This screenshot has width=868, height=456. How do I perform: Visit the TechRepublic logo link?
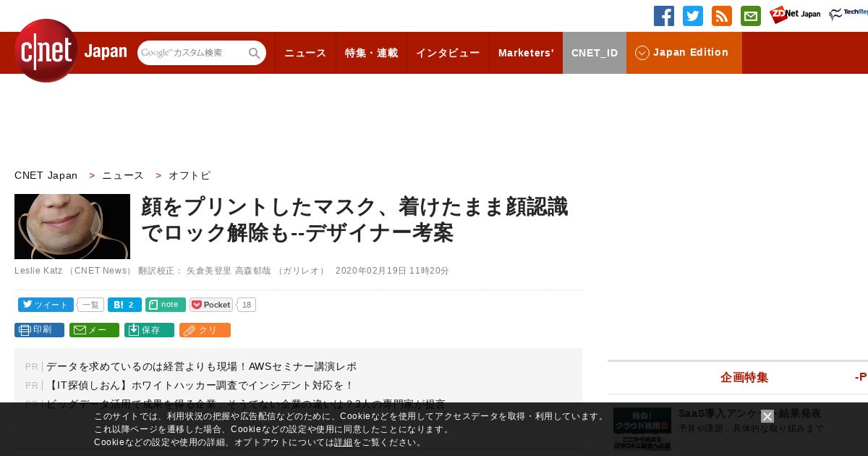click(848, 14)
